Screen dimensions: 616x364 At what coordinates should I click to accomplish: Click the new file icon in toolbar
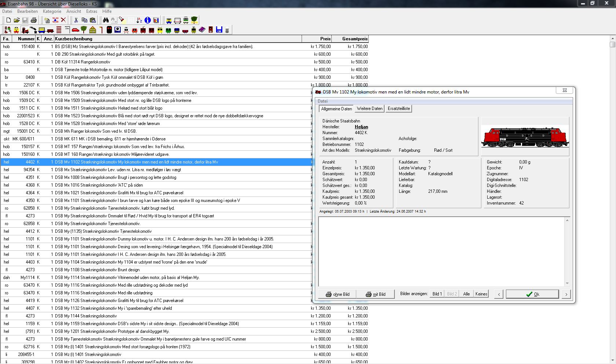pos(8,20)
